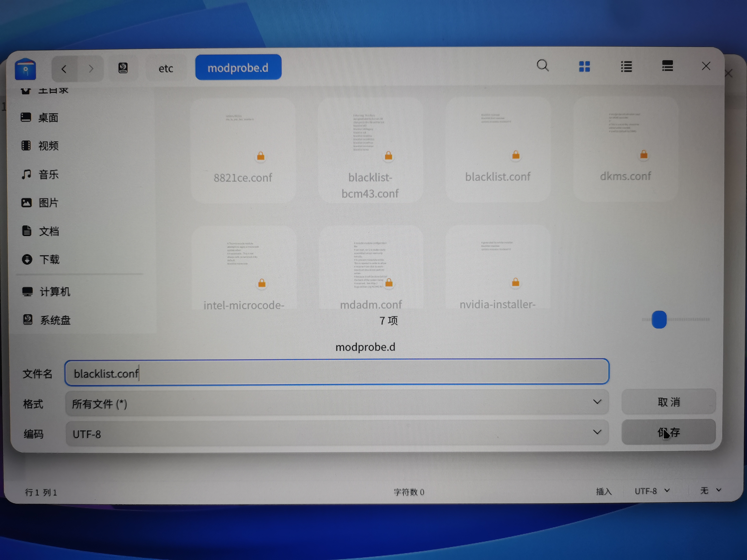Go forward using the navigation arrow
Viewport: 747px width, 560px height.
click(91, 69)
